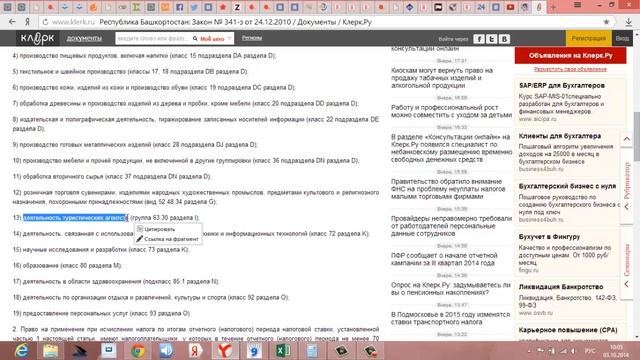Go back with the browser back arrow

tap(12, 22)
